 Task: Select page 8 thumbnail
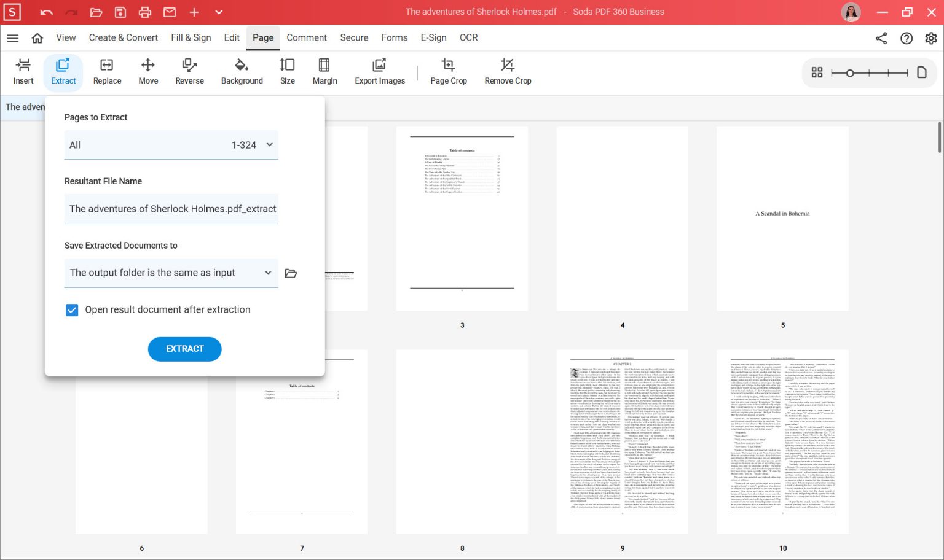(x=462, y=441)
